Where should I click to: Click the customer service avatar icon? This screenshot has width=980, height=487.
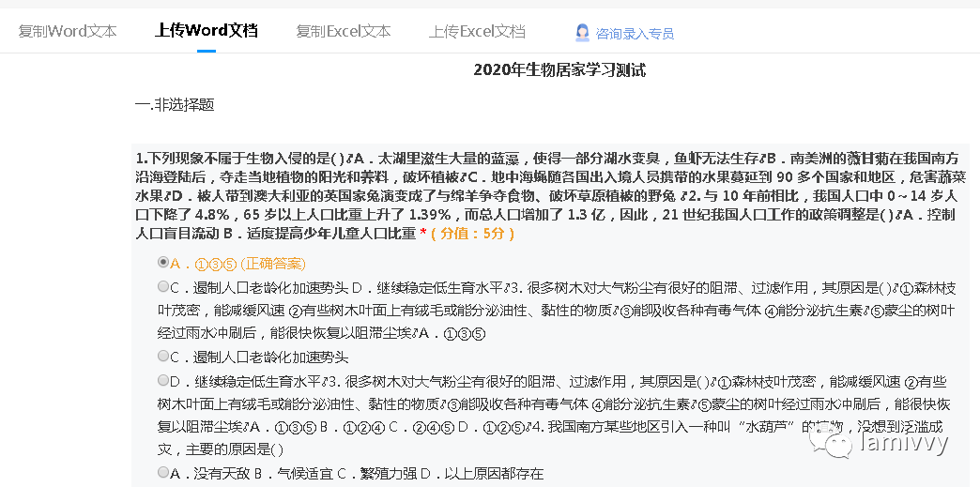(x=583, y=33)
